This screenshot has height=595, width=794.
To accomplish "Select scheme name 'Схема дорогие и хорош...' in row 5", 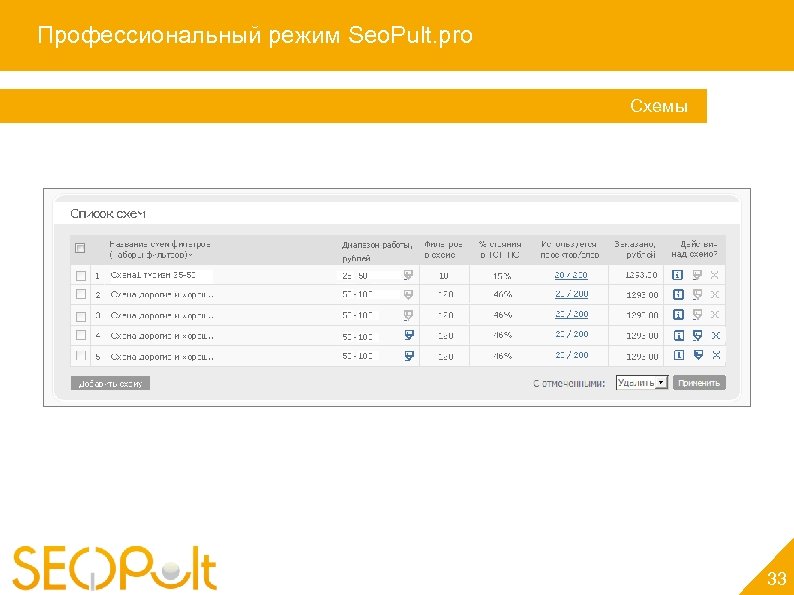I will pyautogui.click(x=162, y=356).
